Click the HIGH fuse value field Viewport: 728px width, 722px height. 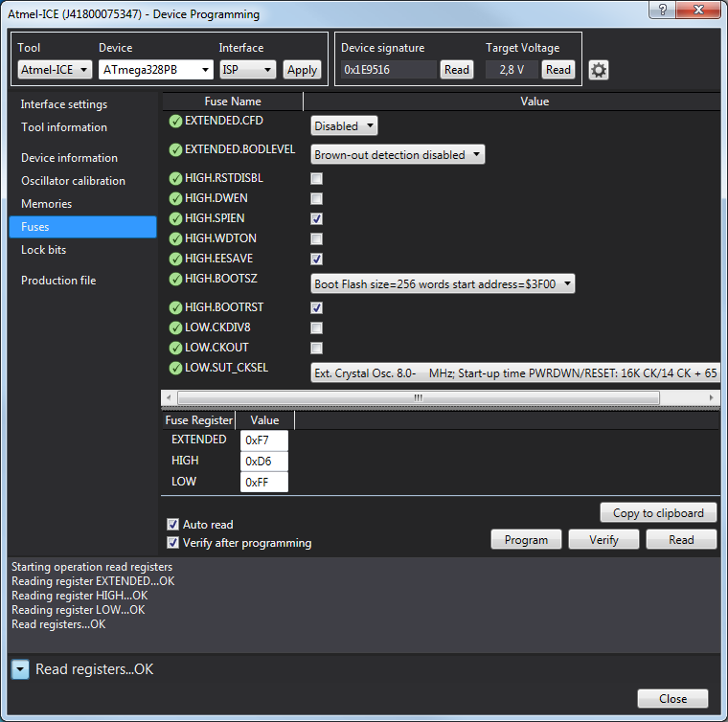pyautogui.click(x=264, y=462)
